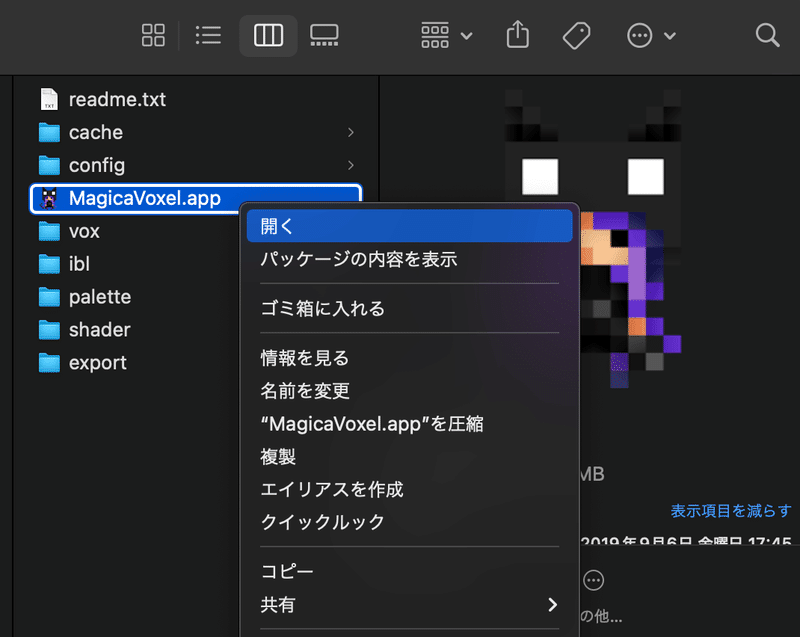Switch Finder to gallery view
This screenshot has width=800, height=637.
click(x=324, y=35)
